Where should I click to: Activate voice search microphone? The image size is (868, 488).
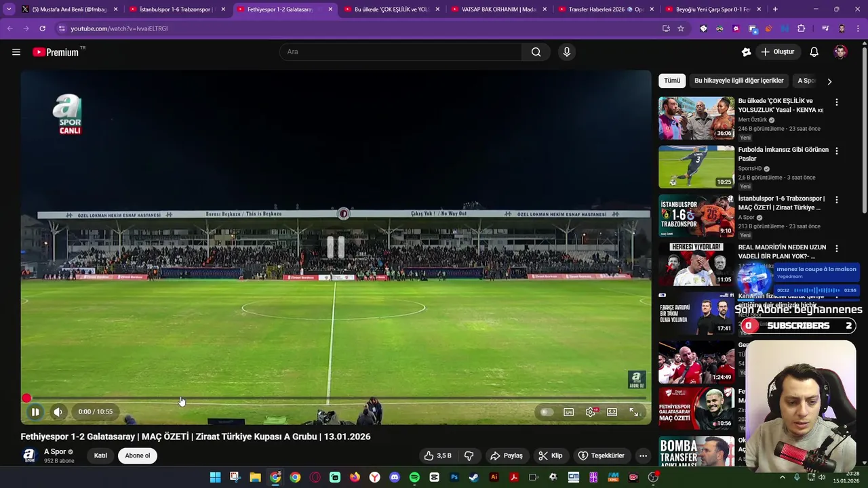[567, 52]
